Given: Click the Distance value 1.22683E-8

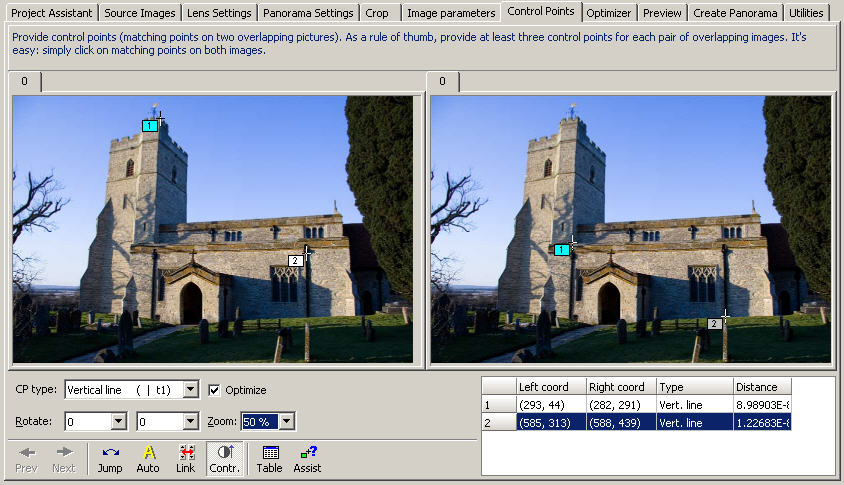Looking at the screenshot, I should [x=762, y=423].
